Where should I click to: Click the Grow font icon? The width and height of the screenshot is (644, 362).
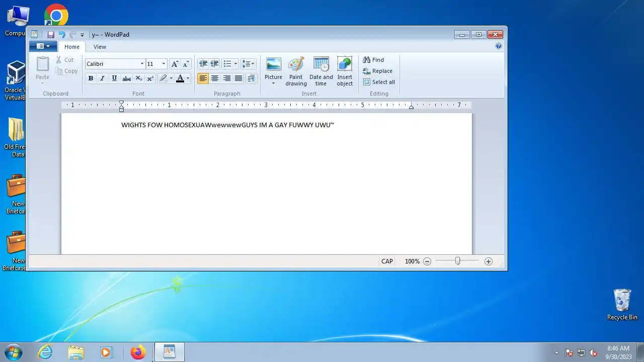[x=175, y=64]
